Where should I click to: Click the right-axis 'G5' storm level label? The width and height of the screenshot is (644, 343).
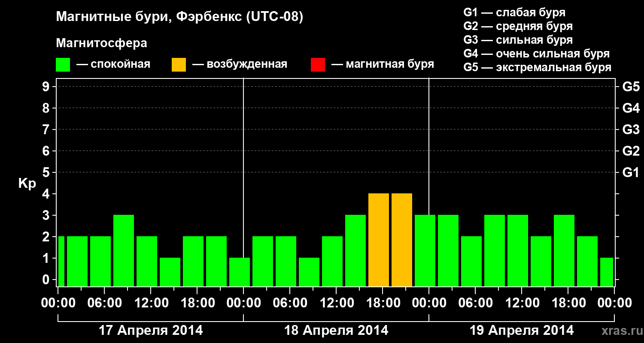tap(631, 87)
